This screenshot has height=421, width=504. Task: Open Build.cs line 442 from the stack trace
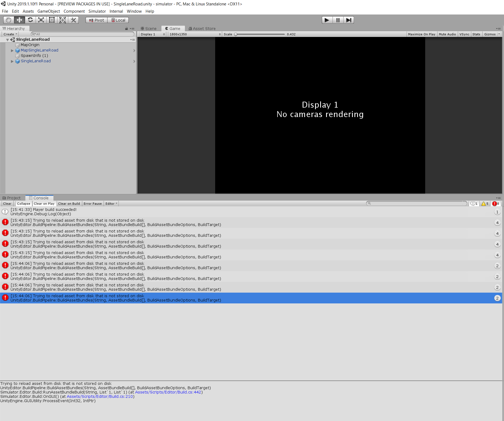pyautogui.click(x=168, y=392)
